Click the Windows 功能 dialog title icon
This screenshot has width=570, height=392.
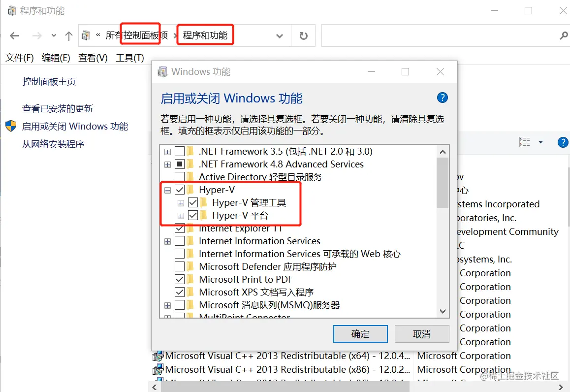(x=162, y=71)
